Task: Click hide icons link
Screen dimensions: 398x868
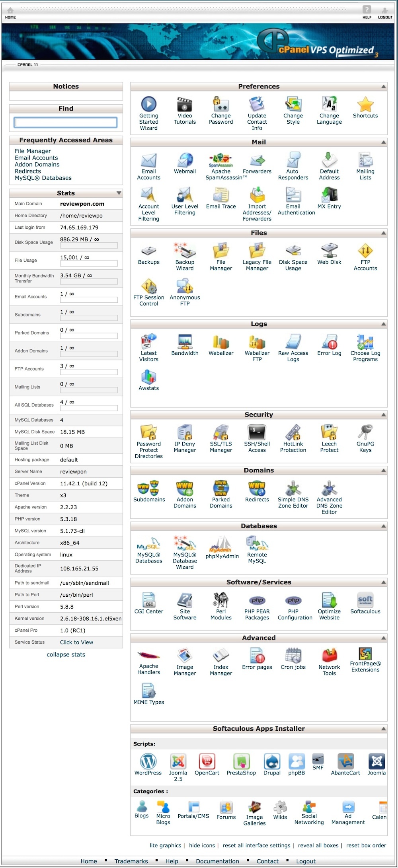Action: [202, 845]
